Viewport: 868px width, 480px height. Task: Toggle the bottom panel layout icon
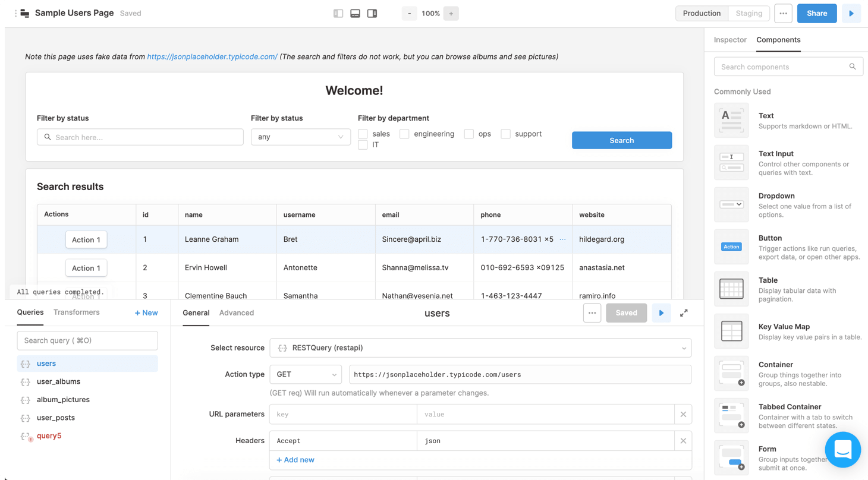coord(355,12)
